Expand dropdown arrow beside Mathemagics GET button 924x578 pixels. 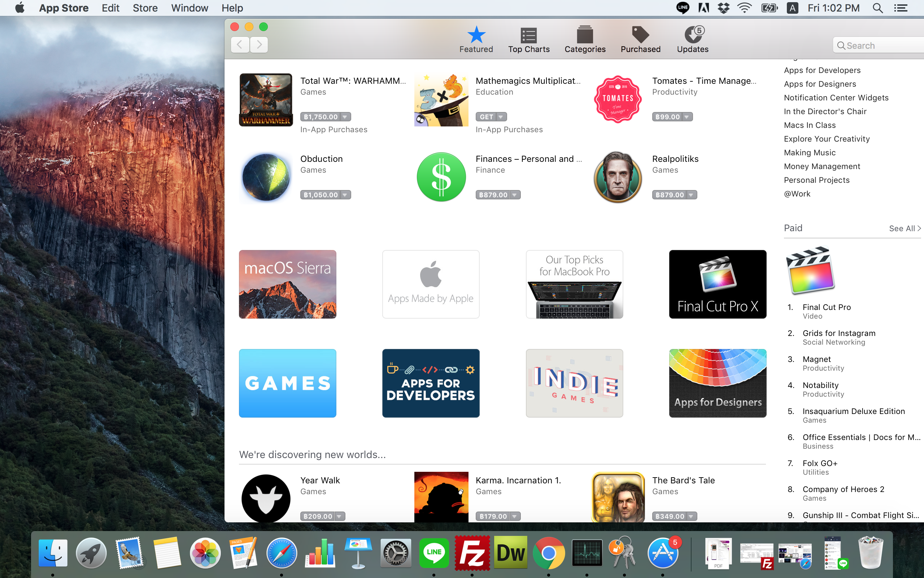point(501,117)
